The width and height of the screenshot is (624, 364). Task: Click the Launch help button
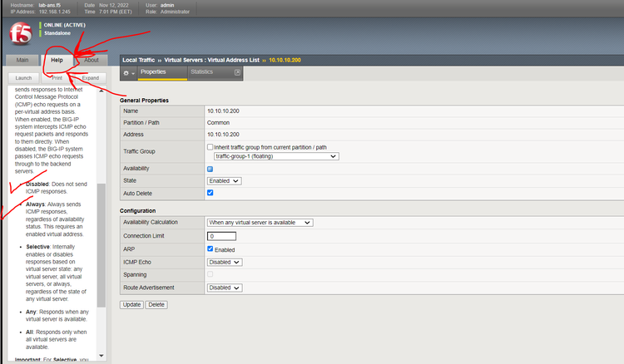click(x=24, y=77)
